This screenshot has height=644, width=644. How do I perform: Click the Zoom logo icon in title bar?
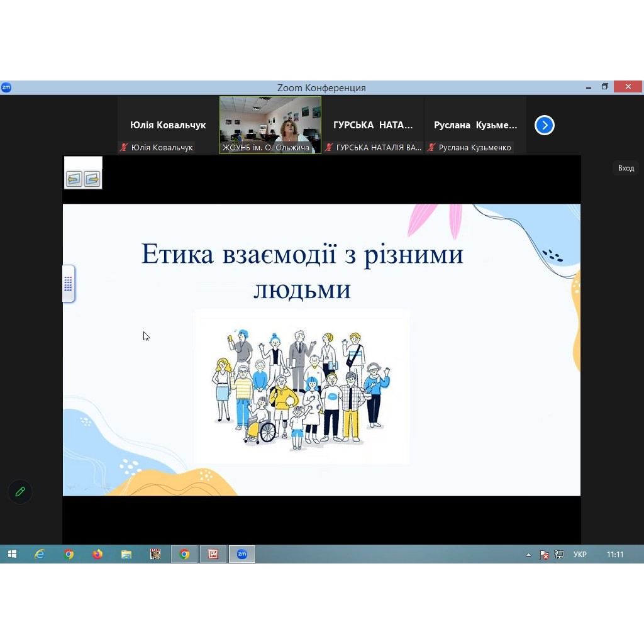coord(6,87)
